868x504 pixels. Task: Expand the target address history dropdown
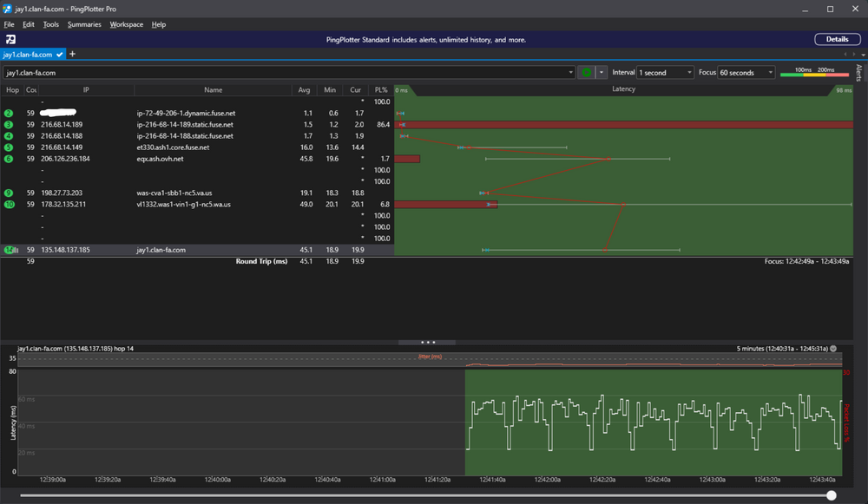pos(571,73)
